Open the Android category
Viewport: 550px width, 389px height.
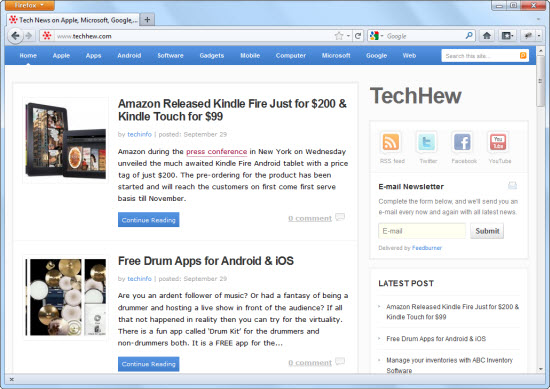(129, 55)
